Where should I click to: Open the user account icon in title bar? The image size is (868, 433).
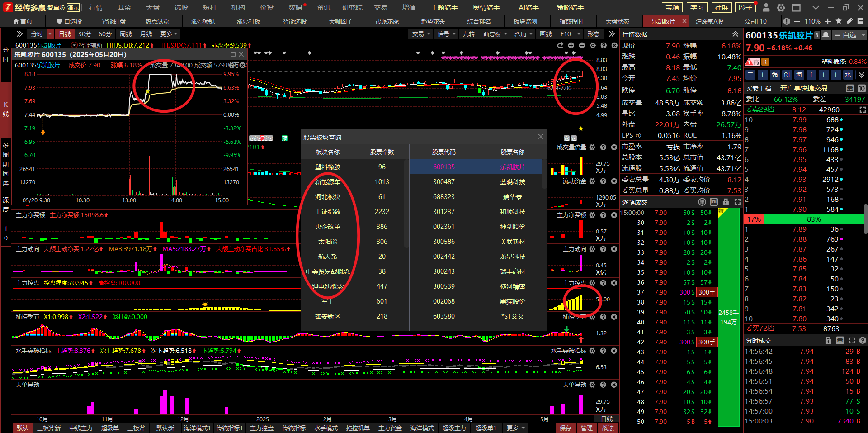click(x=766, y=7)
